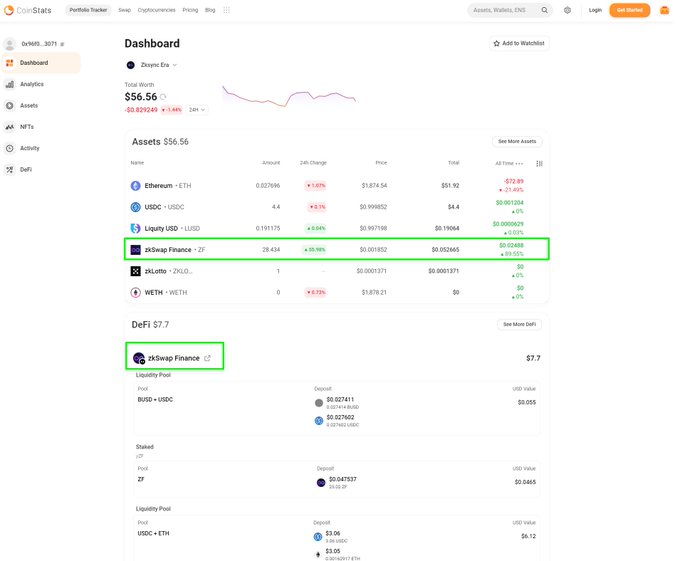Click the zkLotto token icon
Image resolution: width=680 pixels, height=561 pixels.
136,271
